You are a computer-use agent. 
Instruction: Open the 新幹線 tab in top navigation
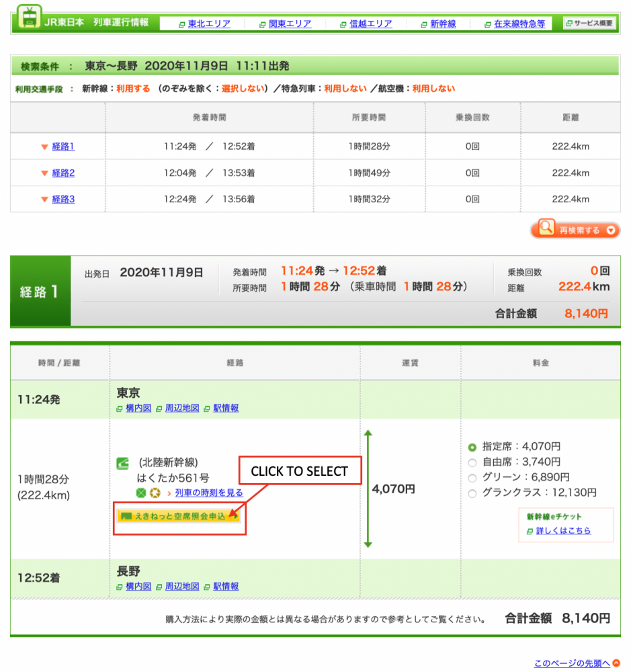click(x=443, y=24)
